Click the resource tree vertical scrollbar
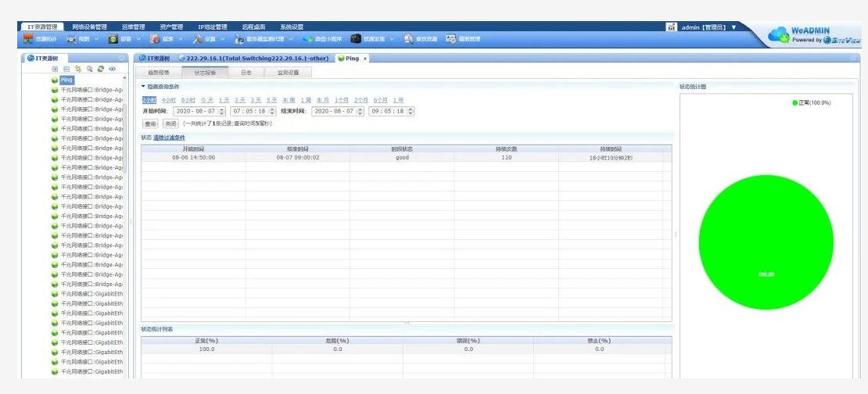Image resolution: width=868 pixels, height=394 pixels. click(124, 138)
